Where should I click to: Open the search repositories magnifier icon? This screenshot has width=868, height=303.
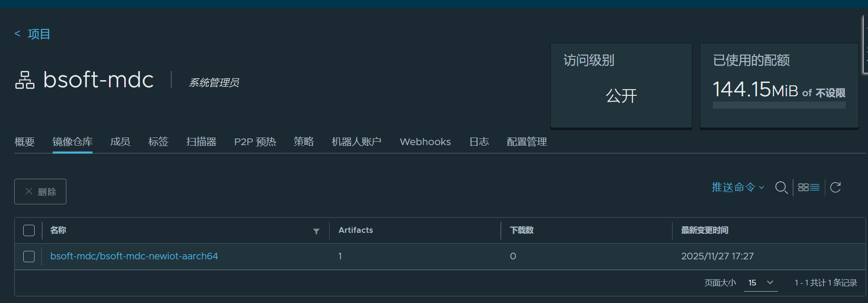tap(781, 187)
